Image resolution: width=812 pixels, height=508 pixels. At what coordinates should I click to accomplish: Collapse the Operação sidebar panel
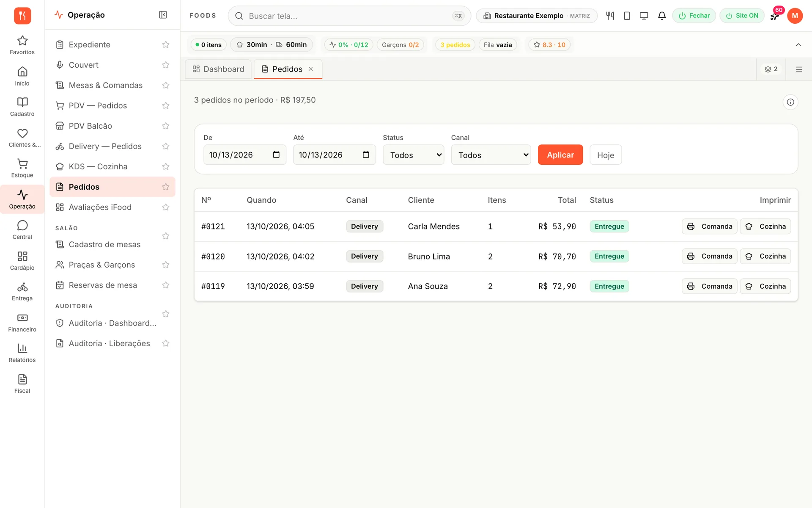163,15
